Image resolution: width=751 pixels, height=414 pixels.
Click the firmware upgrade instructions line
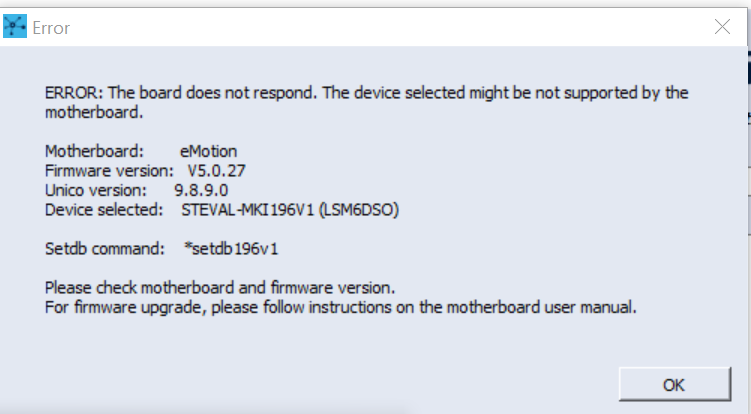340,307
